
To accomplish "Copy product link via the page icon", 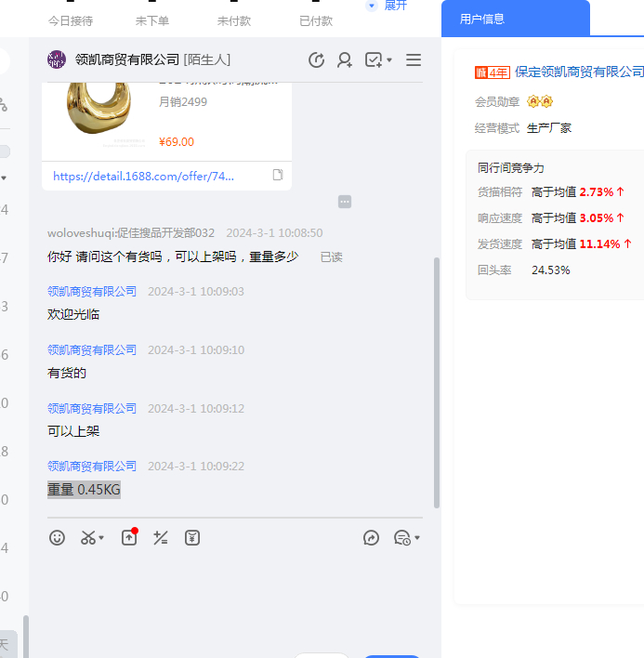I will point(277,175).
